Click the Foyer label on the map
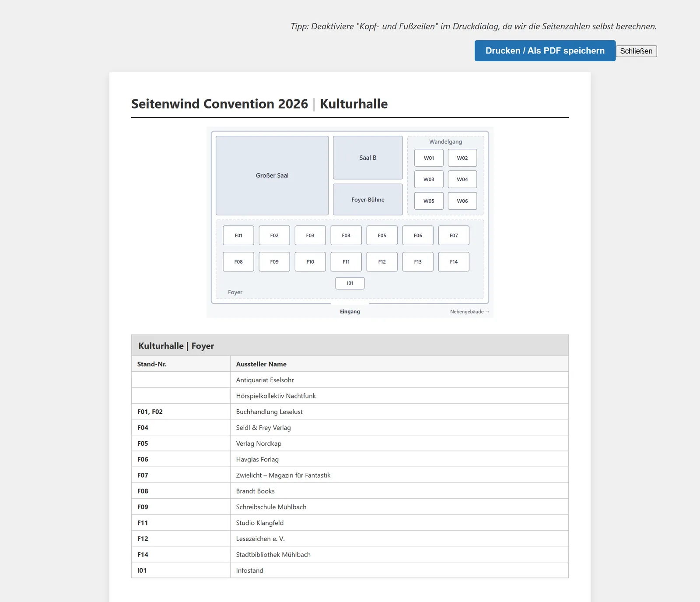The image size is (700, 602). pos(235,292)
